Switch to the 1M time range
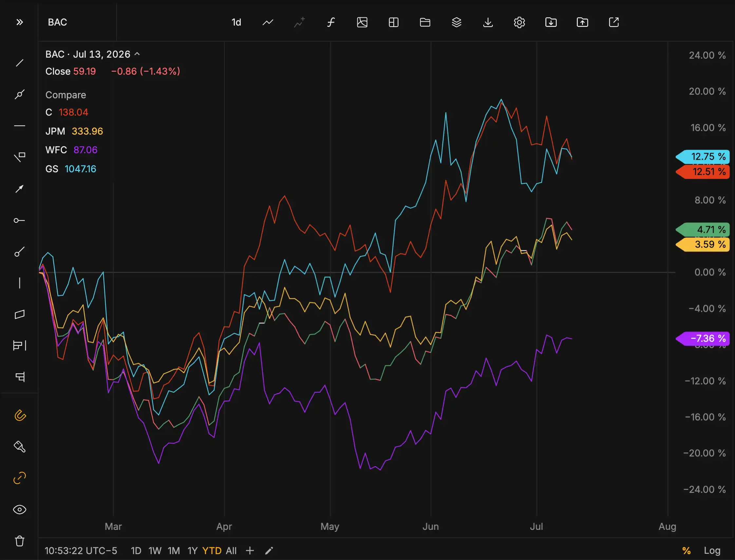 [x=174, y=551]
